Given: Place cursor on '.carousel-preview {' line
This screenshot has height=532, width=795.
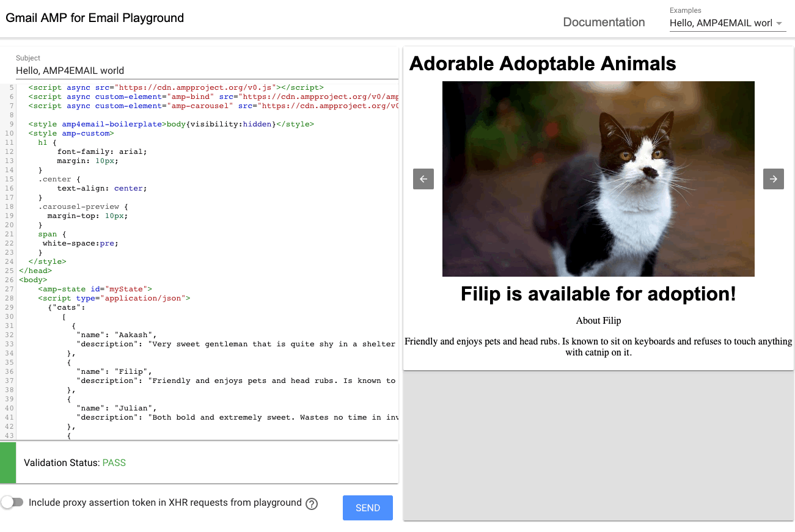Looking at the screenshot, I should [83, 206].
